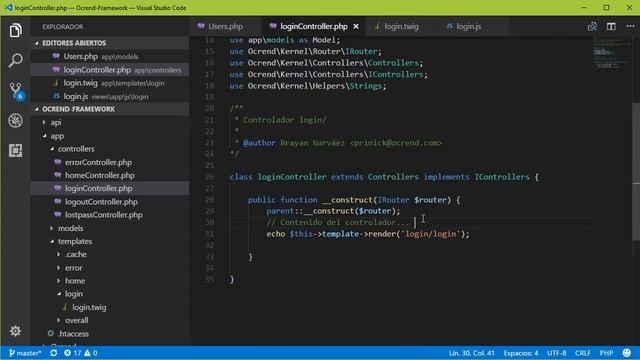Place cursor on the echo render line
The width and height of the screenshot is (640, 360).
pyautogui.click(x=368, y=234)
